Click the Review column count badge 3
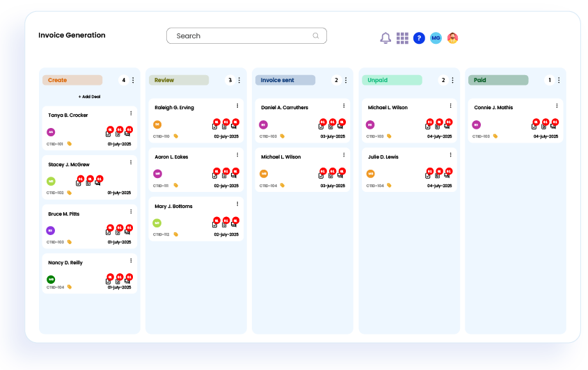 tap(230, 80)
